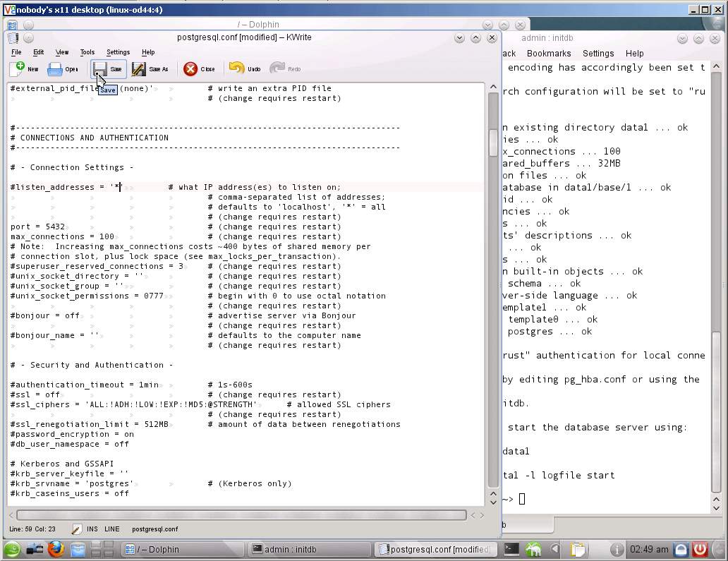
Task: Click the #bonjour = off line
Action: 45,315
